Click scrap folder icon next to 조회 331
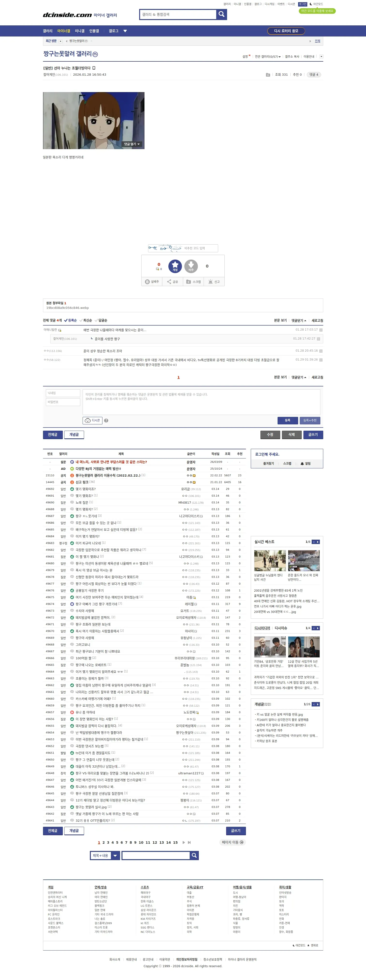This screenshot has height=980, width=366. [x=268, y=75]
